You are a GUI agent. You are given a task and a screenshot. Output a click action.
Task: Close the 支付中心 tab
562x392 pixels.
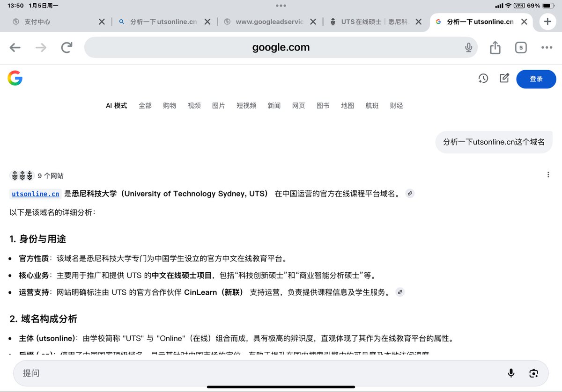[x=102, y=22]
